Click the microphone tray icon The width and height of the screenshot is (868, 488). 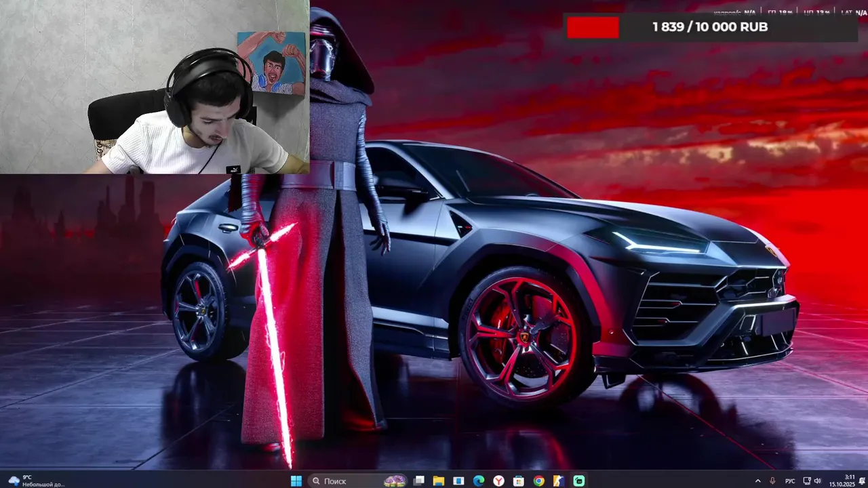click(772, 481)
